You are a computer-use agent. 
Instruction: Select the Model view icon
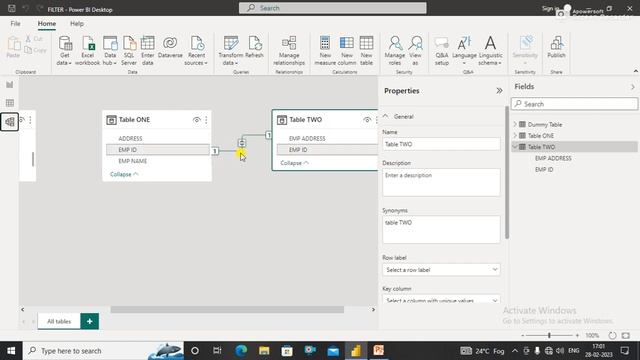pyautogui.click(x=9, y=122)
